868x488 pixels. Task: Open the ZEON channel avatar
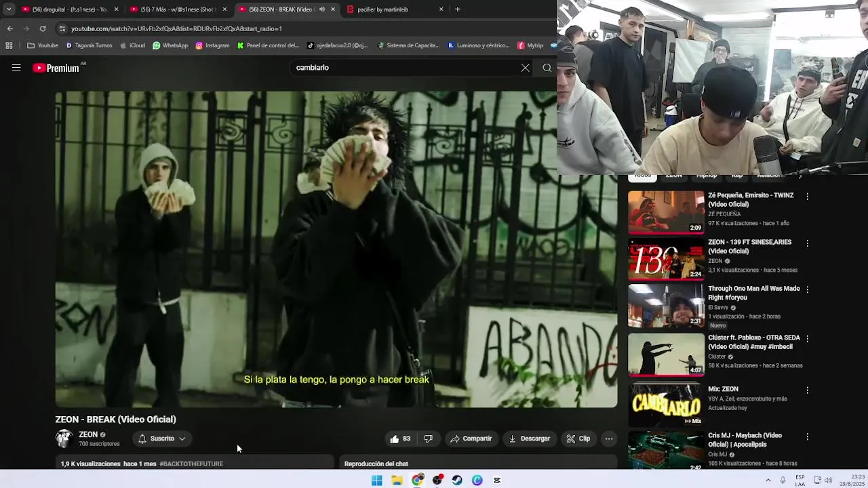coord(64,439)
